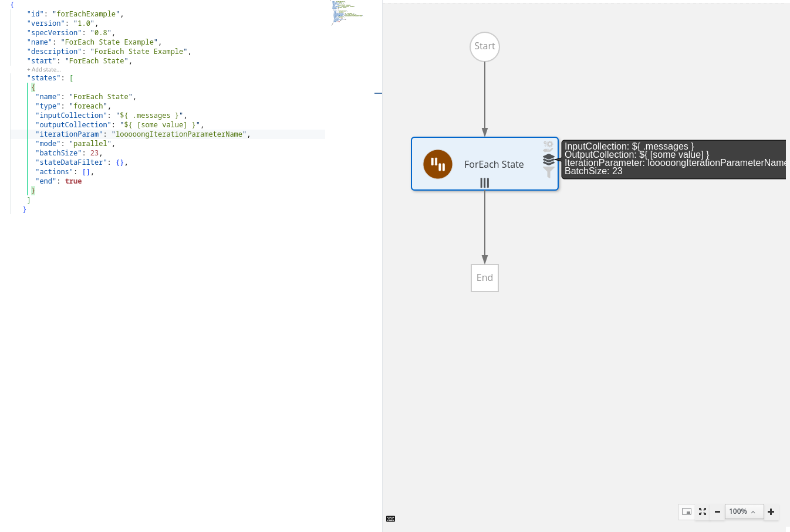Screen dimensions: 790x532
Task: Open the 100% zoom level dropdown
Action: click(x=744, y=511)
